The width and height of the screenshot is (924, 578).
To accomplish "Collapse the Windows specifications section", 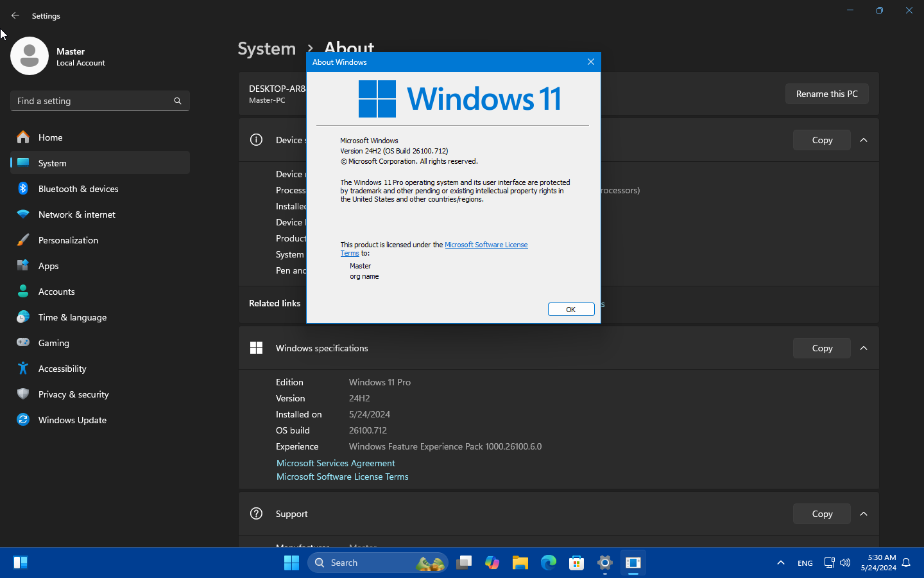I will (x=863, y=348).
